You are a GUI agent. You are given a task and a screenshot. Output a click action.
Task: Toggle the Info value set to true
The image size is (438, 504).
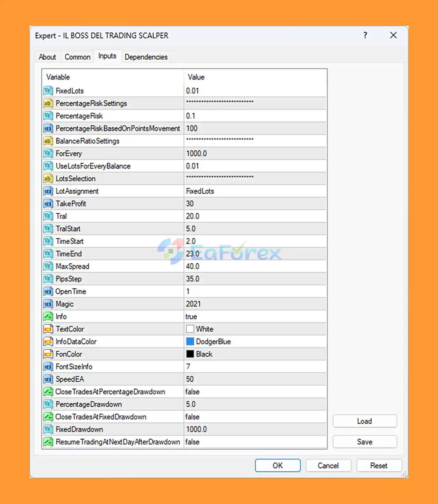[255, 317]
